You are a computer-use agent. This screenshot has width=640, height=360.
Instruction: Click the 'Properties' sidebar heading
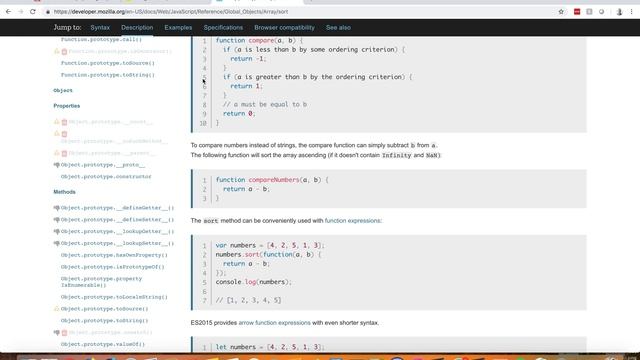coord(67,106)
